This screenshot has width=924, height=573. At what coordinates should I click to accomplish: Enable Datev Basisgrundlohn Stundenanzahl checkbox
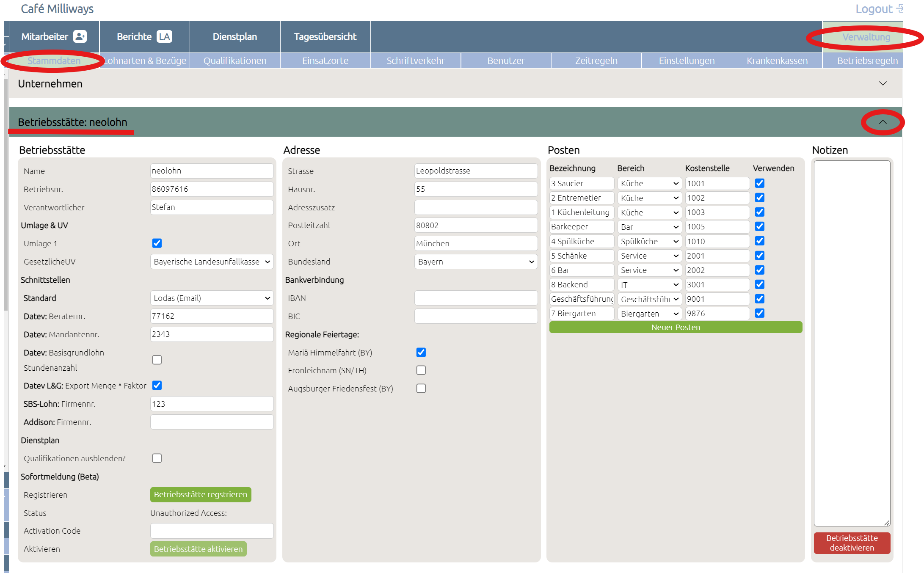click(x=157, y=360)
